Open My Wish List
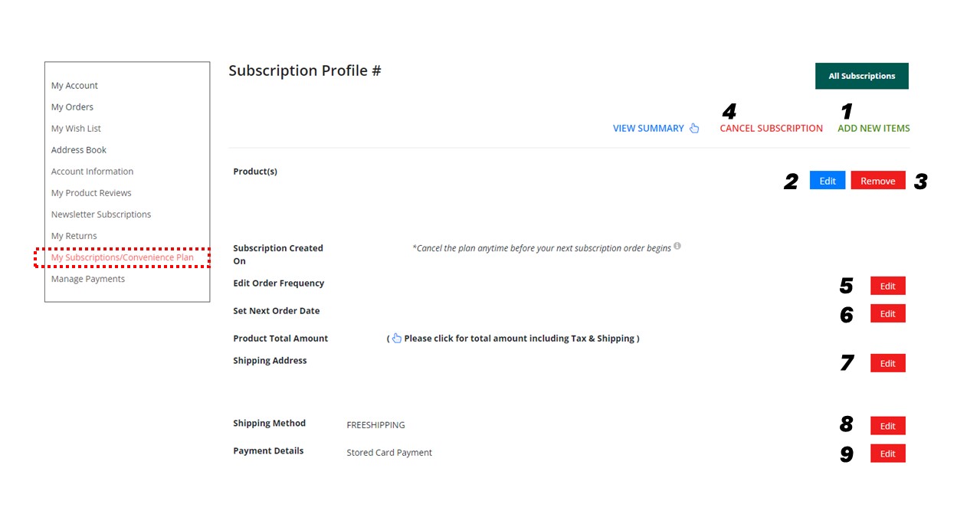 pyautogui.click(x=76, y=129)
